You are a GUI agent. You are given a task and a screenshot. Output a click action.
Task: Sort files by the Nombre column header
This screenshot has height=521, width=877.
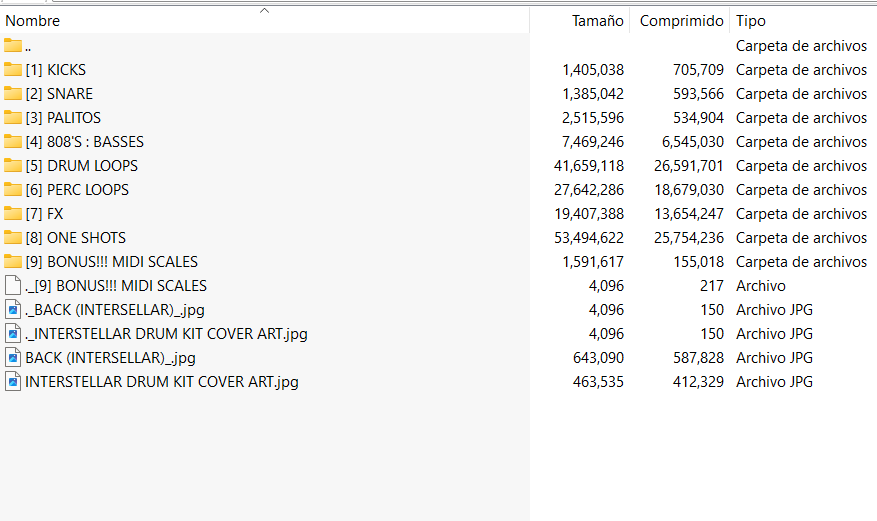point(33,21)
